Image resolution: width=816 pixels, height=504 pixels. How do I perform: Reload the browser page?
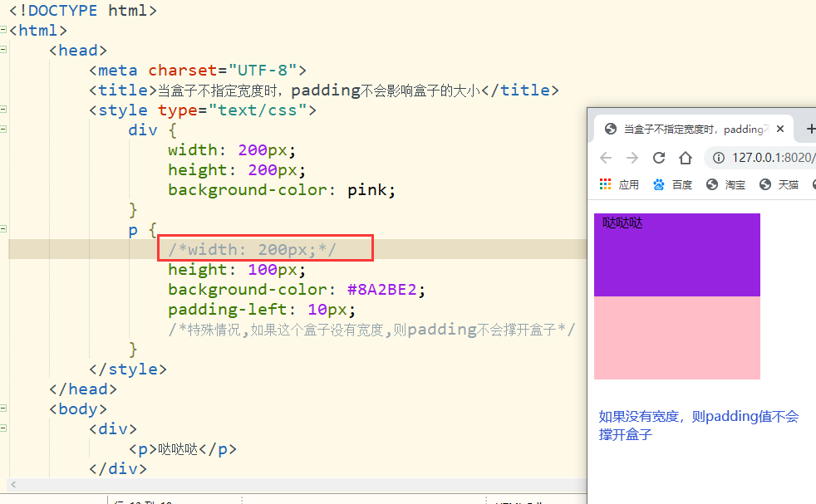coord(659,158)
